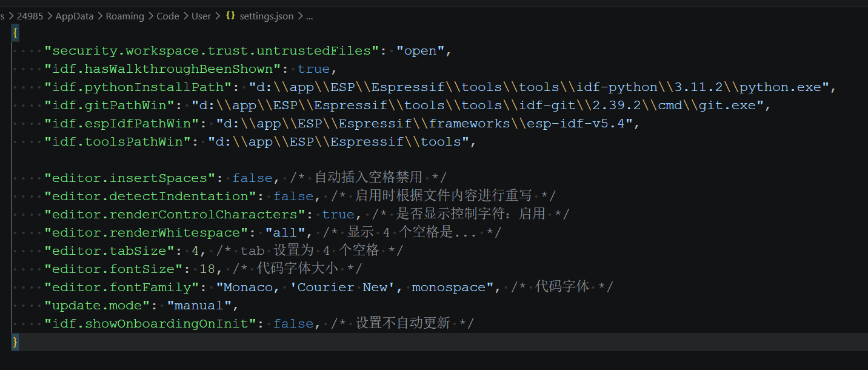Click the Code folder in the breadcrumb
The height and width of the screenshot is (370, 868).
(168, 16)
